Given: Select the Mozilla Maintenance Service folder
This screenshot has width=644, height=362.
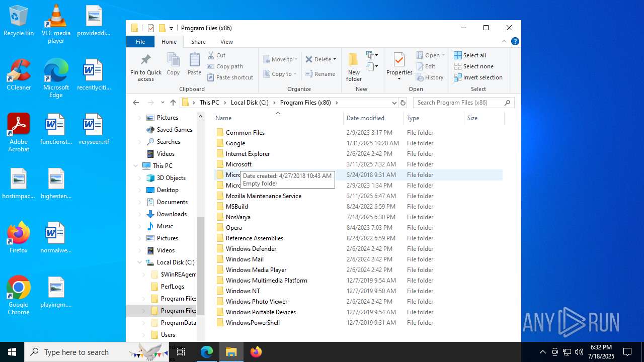Looking at the screenshot, I should 264,196.
